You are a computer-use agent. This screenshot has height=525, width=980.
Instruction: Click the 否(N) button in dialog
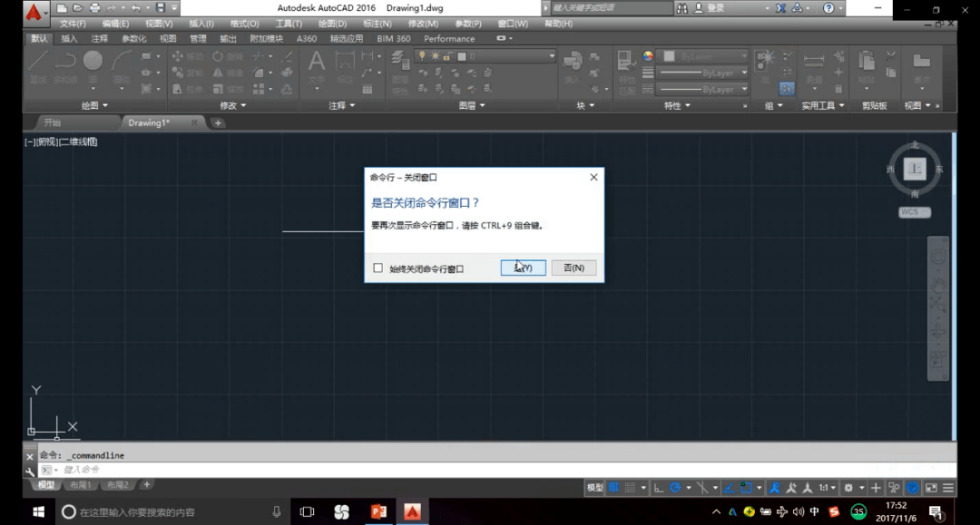coord(573,267)
